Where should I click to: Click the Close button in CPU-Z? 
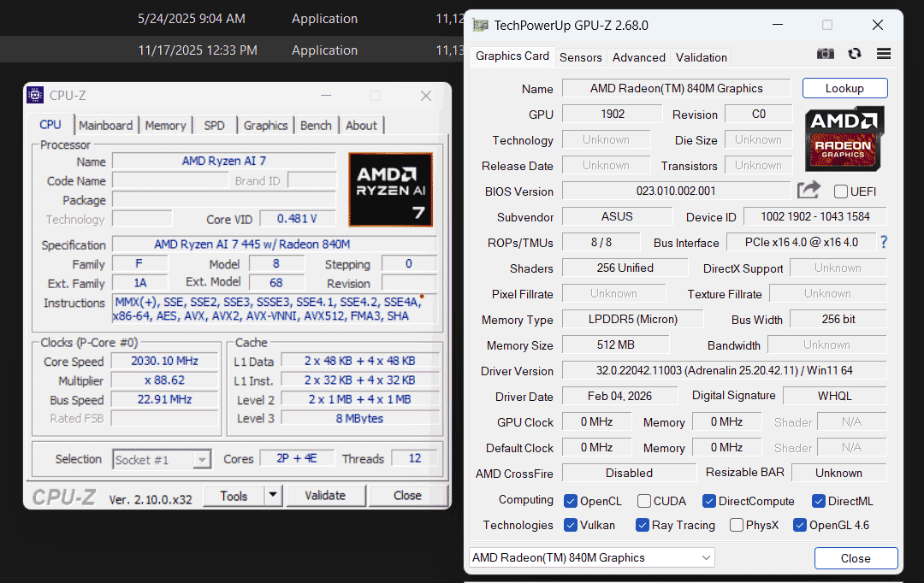[x=407, y=495]
